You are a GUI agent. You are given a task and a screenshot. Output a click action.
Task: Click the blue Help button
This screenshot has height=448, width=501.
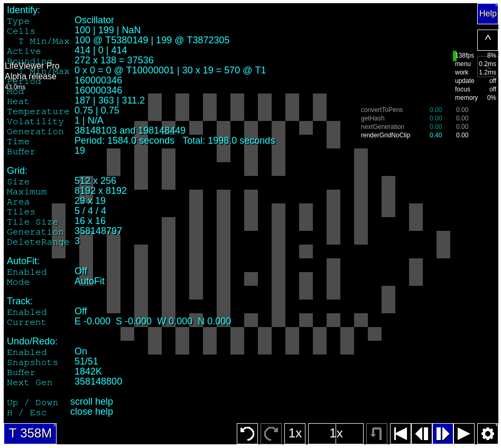(488, 14)
